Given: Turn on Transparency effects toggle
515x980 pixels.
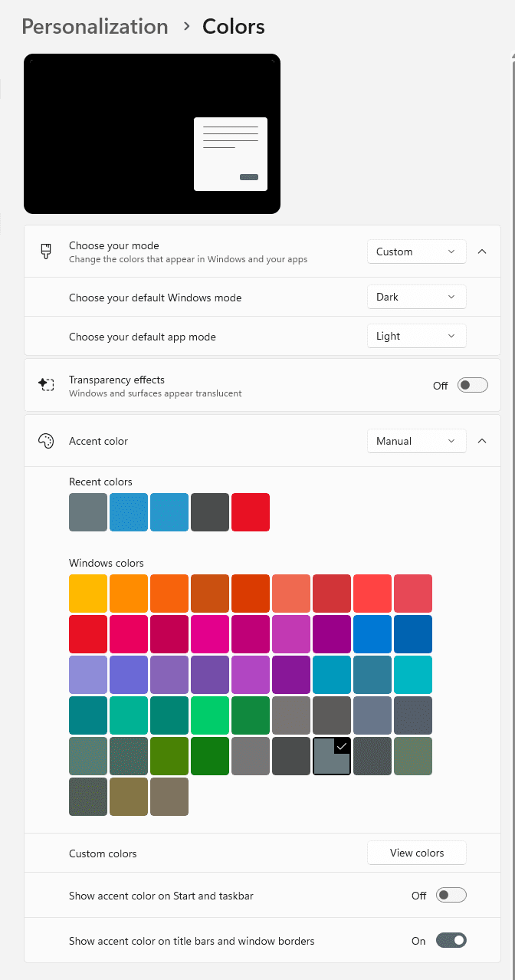Looking at the screenshot, I should [x=473, y=385].
